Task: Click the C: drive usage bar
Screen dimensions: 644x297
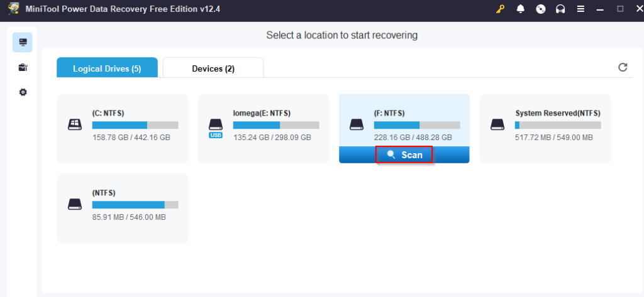Action: tap(135, 125)
